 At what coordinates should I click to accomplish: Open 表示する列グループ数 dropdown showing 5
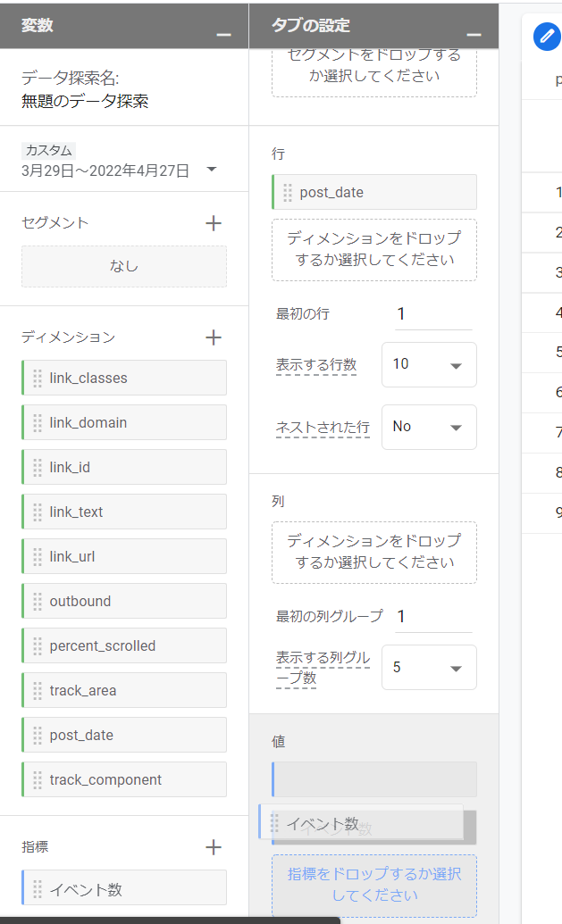429,668
